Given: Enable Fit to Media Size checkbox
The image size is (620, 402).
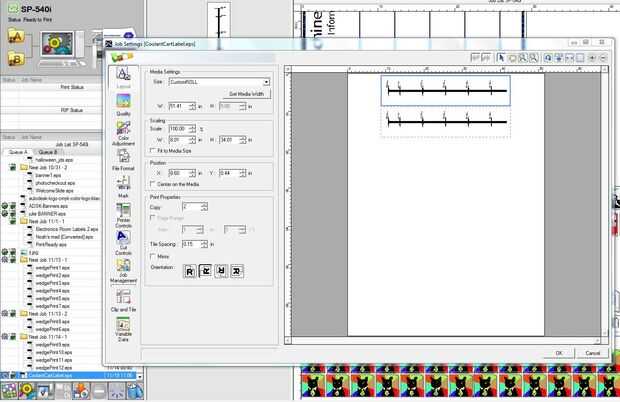Looking at the screenshot, I should pos(152,151).
